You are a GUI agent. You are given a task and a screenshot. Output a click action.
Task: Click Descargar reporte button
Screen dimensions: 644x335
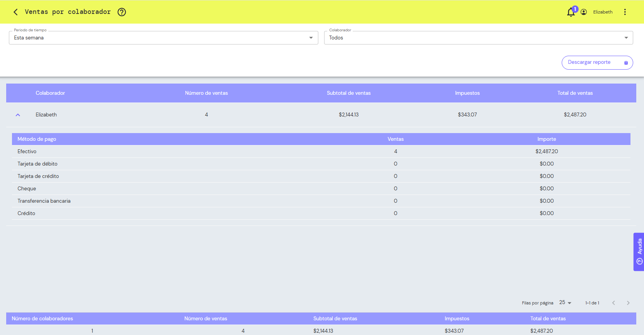tap(597, 63)
